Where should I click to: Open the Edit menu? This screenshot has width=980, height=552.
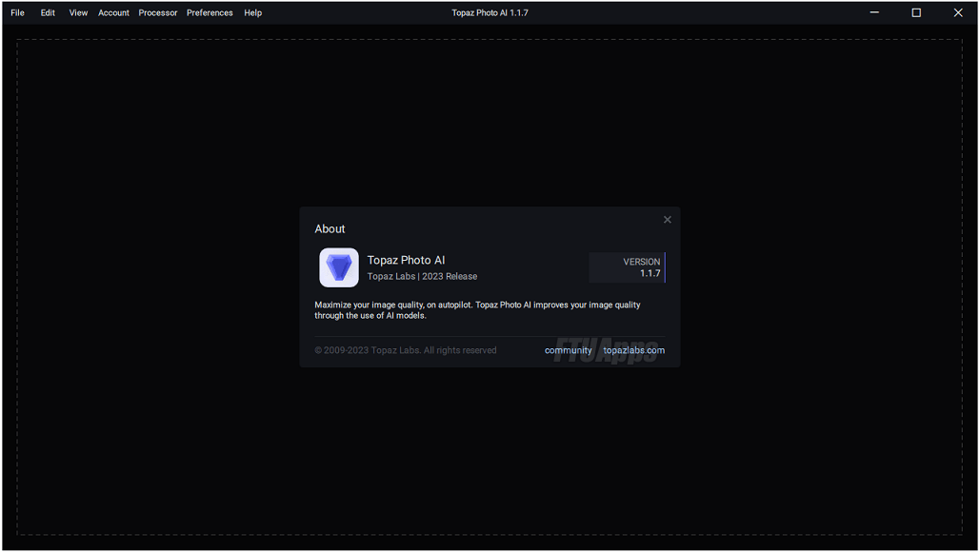[x=48, y=12]
